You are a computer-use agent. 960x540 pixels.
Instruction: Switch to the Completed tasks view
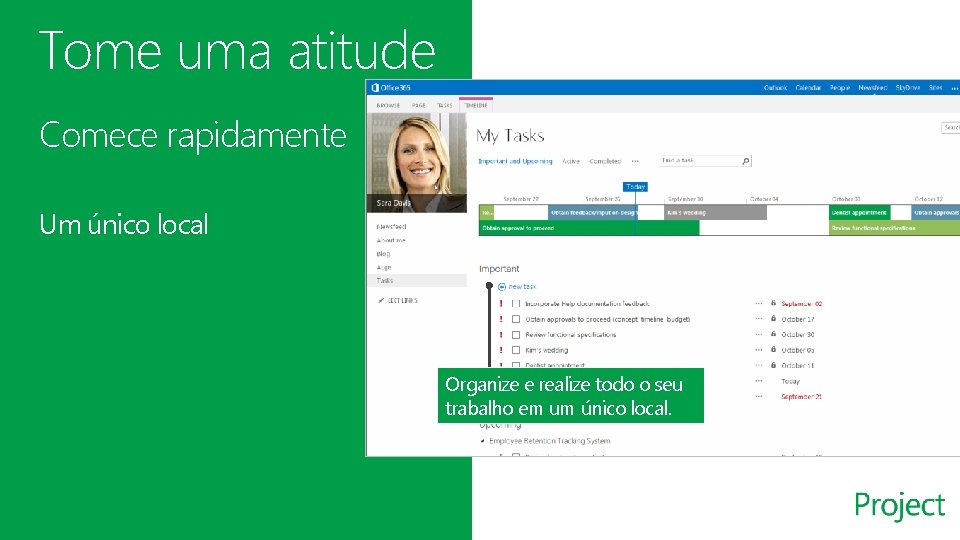605,162
